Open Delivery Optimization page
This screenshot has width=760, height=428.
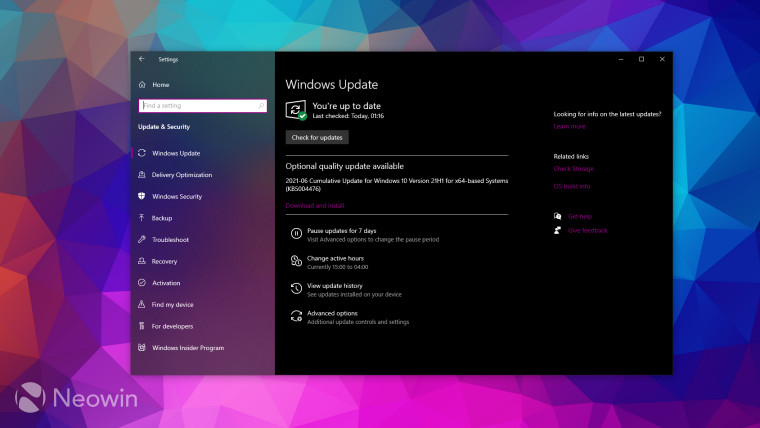[182, 174]
